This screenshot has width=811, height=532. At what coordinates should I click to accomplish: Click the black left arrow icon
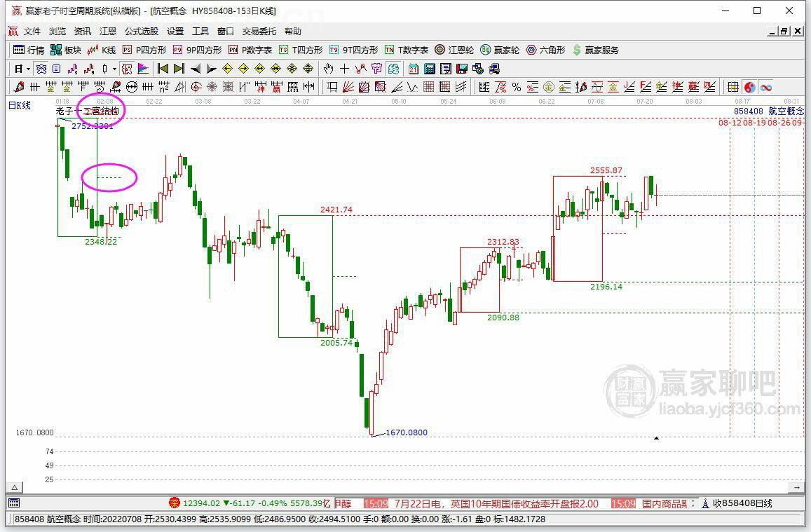[x=196, y=69]
